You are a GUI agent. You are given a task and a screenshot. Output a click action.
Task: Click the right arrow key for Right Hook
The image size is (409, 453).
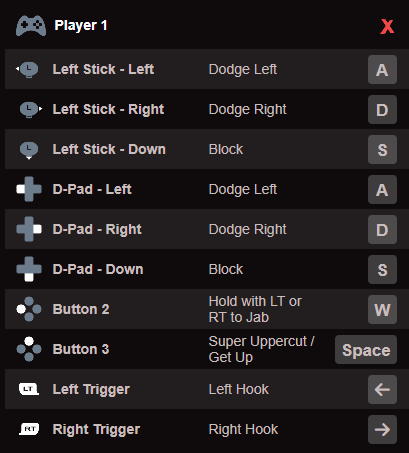pyautogui.click(x=382, y=429)
